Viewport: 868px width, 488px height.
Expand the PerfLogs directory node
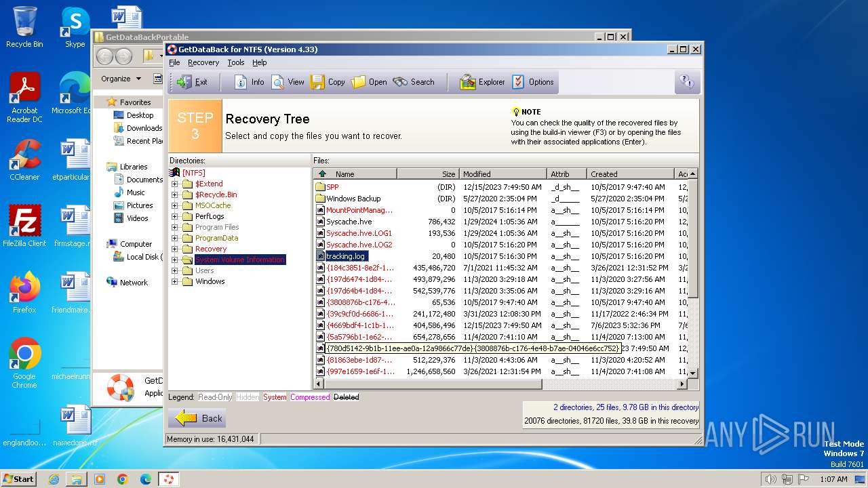pos(174,216)
